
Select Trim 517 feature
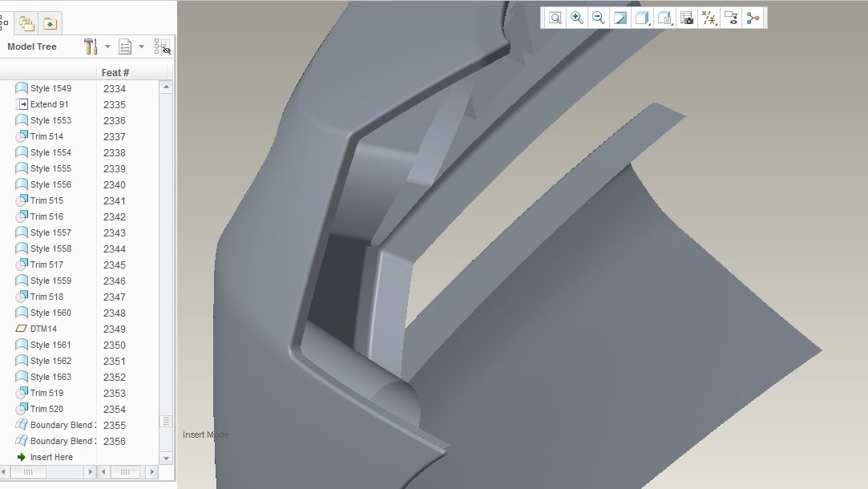46,265
